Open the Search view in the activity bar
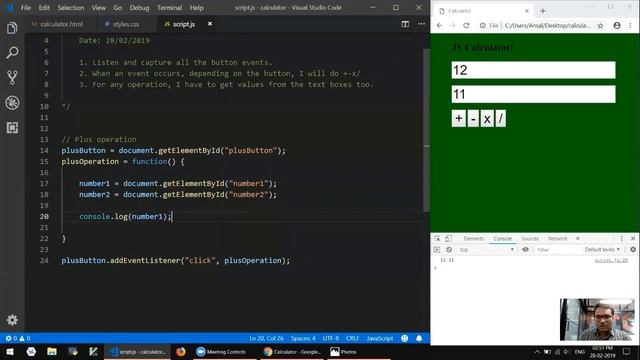The height and width of the screenshot is (360, 640). click(x=12, y=53)
